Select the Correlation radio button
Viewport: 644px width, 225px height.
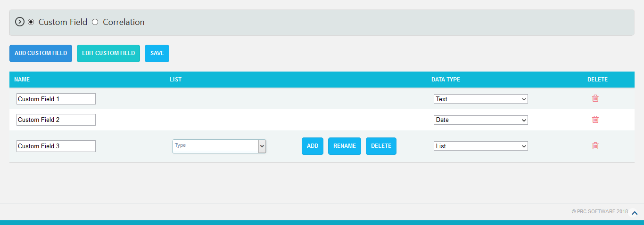95,22
